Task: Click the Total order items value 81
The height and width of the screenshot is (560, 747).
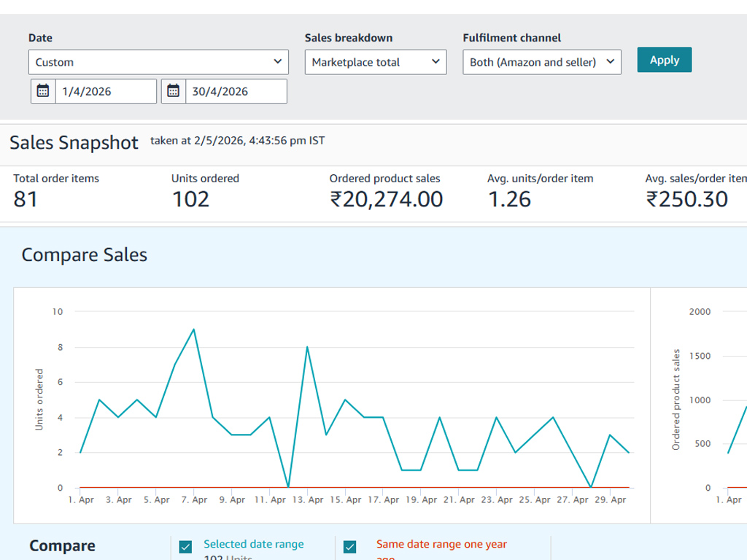Action: tap(26, 199)
